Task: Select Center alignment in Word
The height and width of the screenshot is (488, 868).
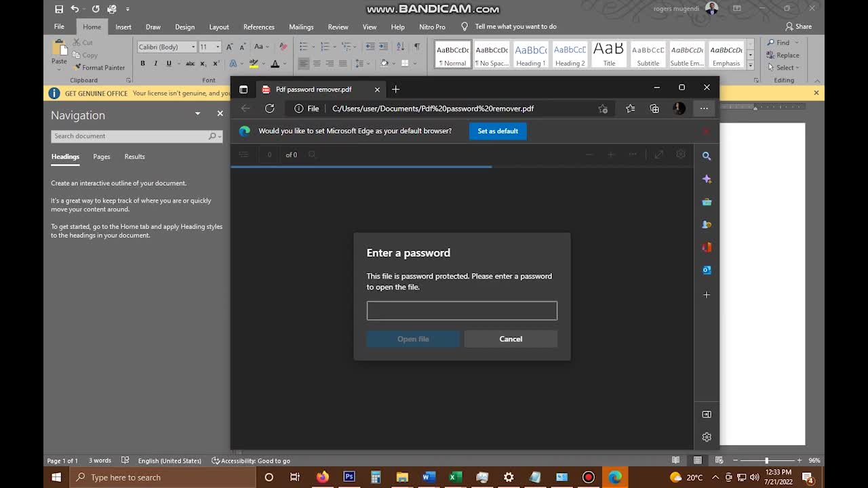Action: click(317, 63)
